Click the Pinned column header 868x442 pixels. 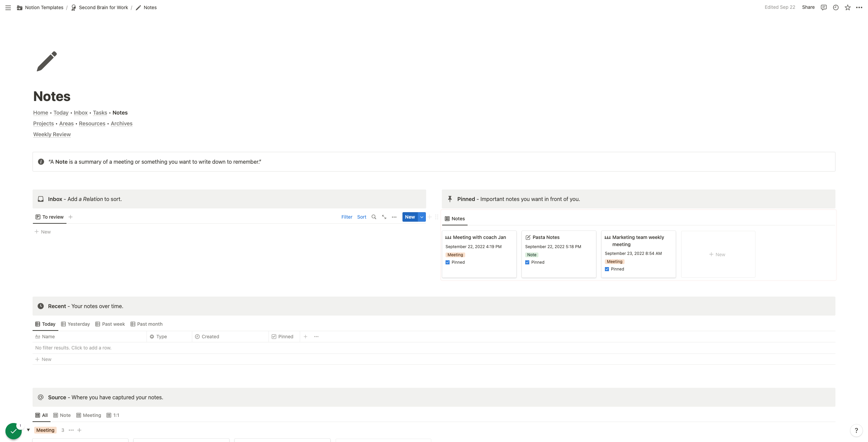284,337
